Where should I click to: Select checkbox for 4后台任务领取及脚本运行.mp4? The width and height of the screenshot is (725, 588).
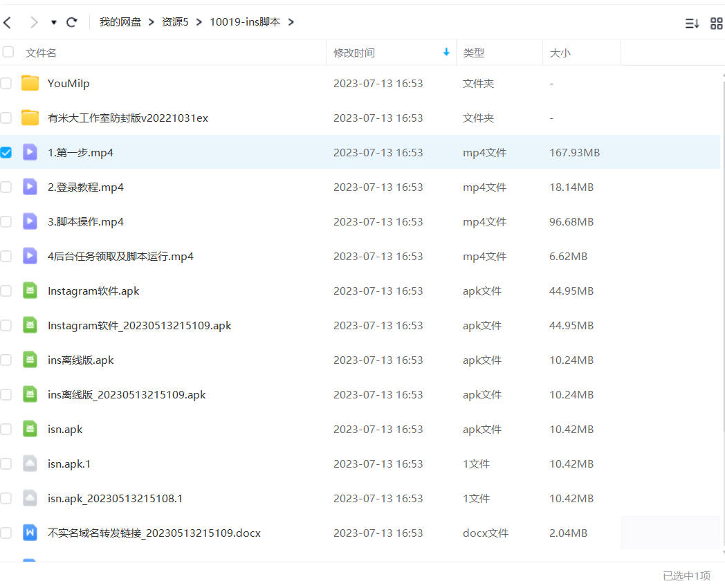(x=6, y=256)
